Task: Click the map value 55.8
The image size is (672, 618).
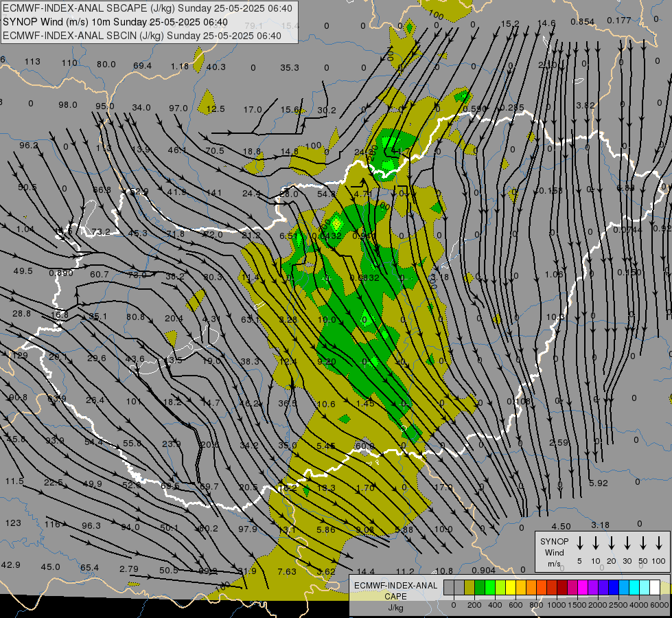Action: 132,443
